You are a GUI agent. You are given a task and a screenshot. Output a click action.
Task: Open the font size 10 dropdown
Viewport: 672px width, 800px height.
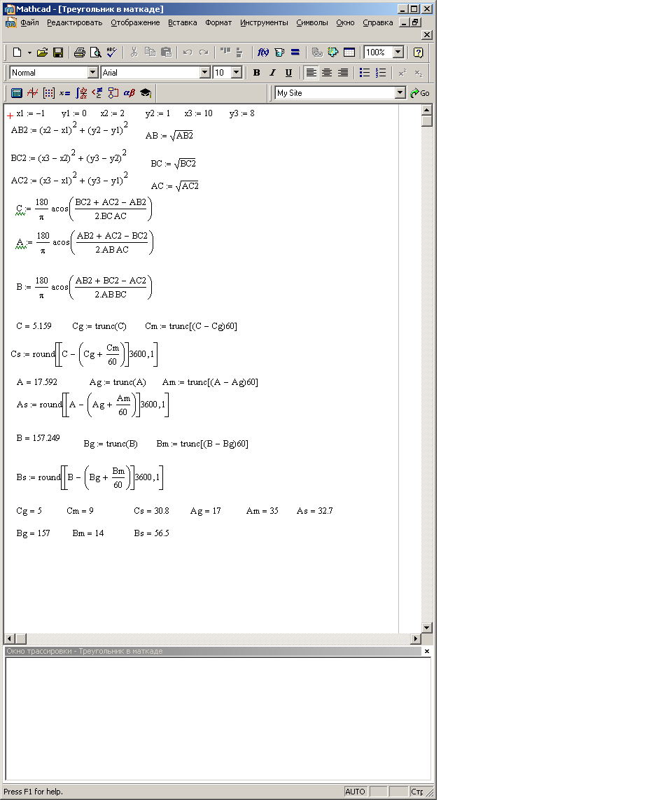click(x=236, y=73)
